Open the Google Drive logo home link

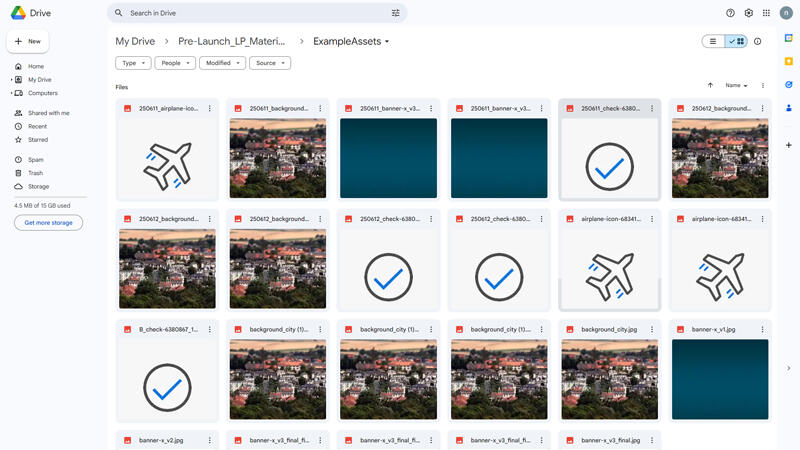31,13
